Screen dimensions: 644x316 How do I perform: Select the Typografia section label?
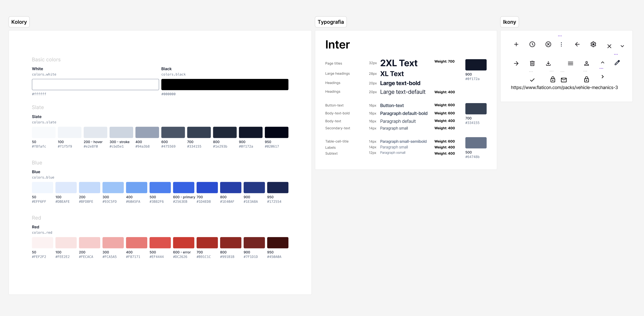point(331,22)
